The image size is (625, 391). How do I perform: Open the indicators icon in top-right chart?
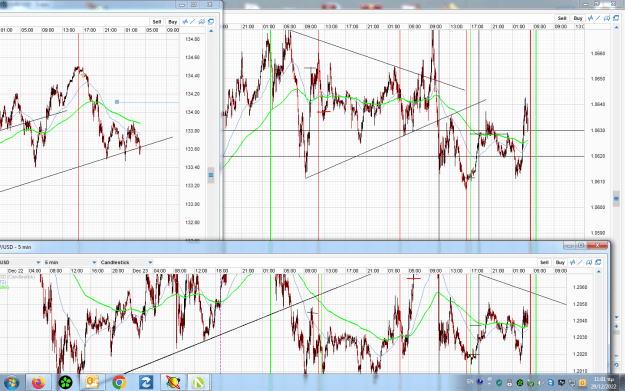(x=590, y=18)
